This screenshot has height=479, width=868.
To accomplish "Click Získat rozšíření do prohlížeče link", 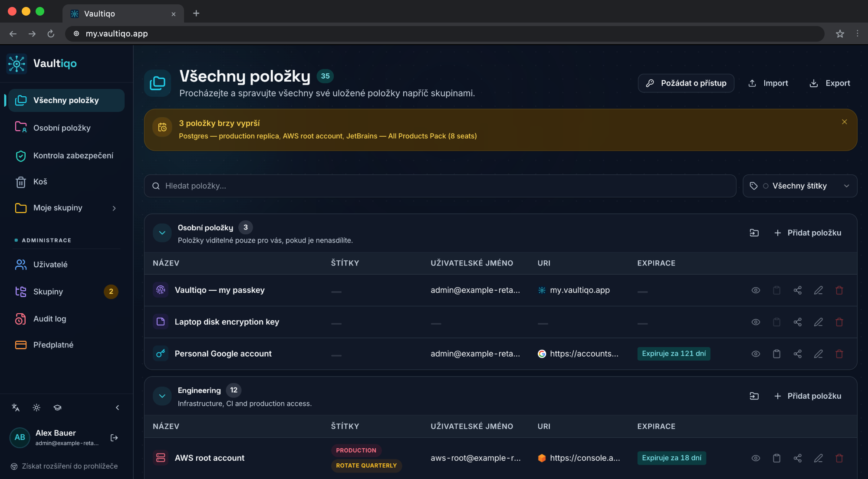I will click(x=64, y=466).
